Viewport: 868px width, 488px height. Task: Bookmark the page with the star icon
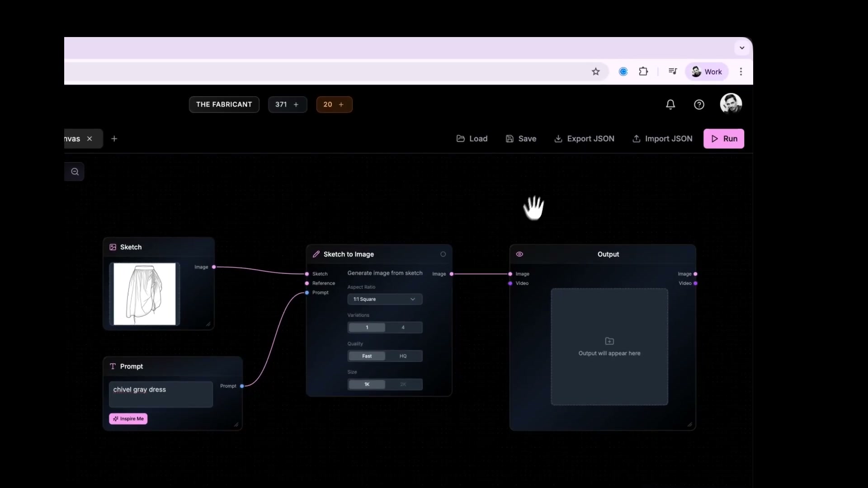point(596,71)
